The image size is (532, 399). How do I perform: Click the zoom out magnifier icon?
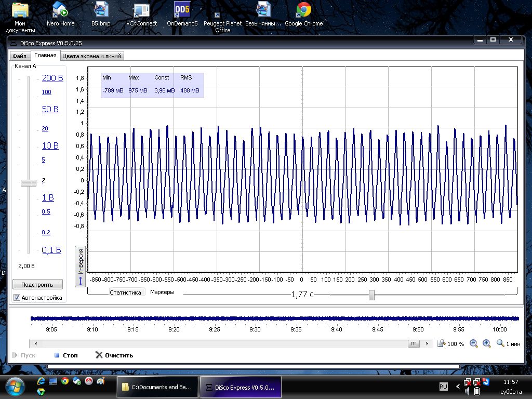[x=474, y=344]
